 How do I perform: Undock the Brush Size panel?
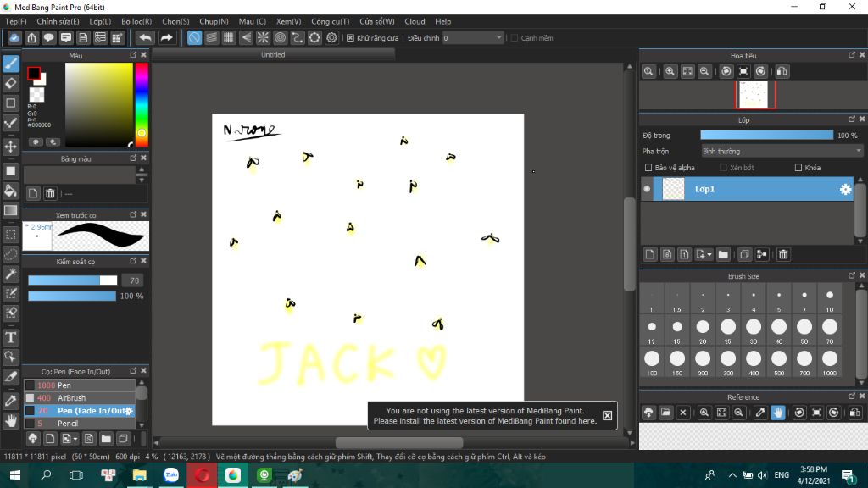tap(851, 275)
